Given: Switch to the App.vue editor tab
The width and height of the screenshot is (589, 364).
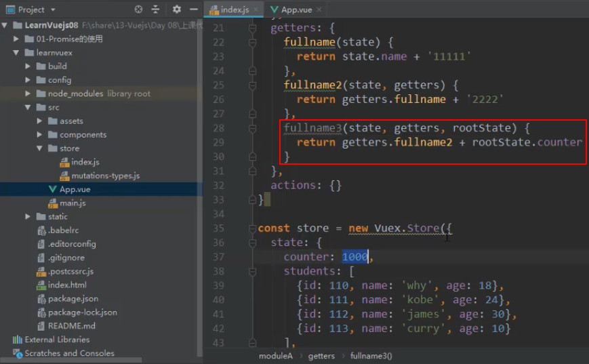Looking at the screenshot, I should click(x=297, y=9).
